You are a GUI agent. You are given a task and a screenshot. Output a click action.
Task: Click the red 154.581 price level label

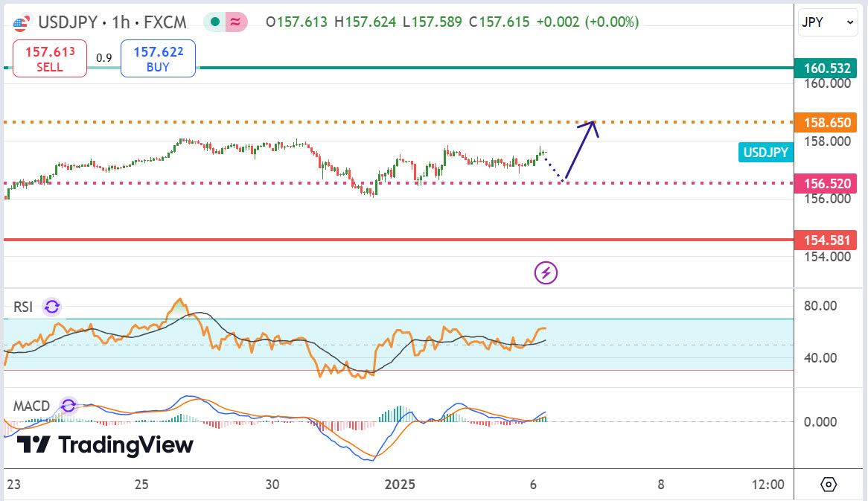[826, 240]
